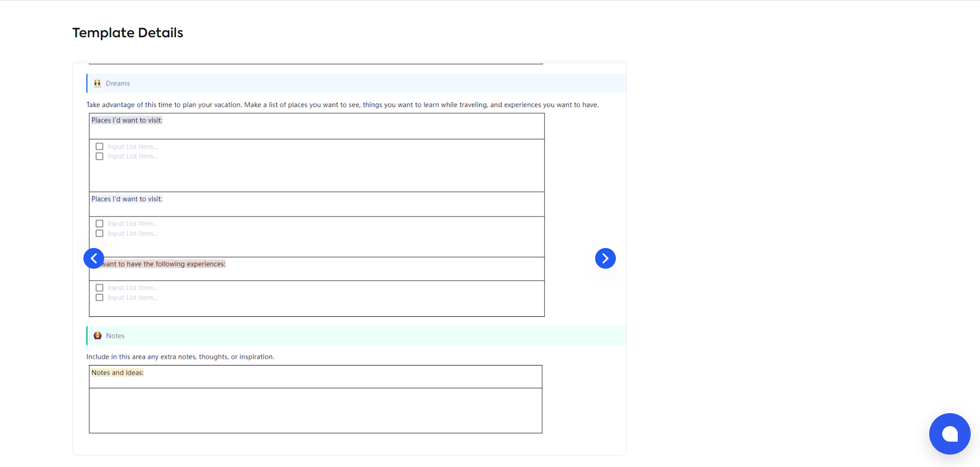
Task: Click the previous slide arrow button
Action: [x=94, y=258]
